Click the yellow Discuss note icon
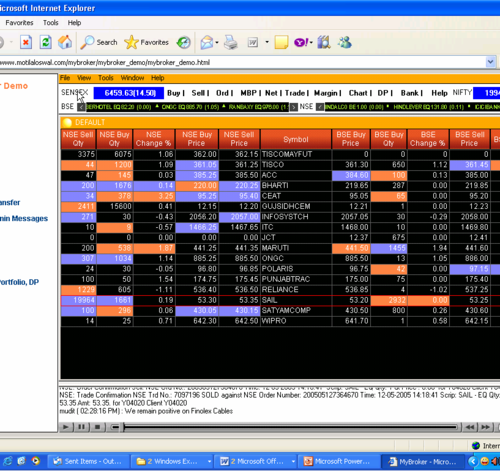The width and height of the screenshot is (500, 471). pyautogui.click(x=281, y=43)
